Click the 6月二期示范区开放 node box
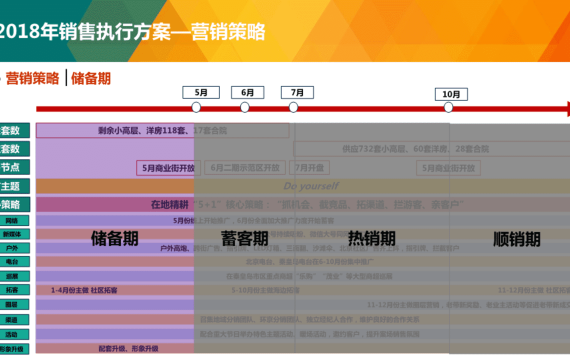This screenshot has height=360, width=570. (245, 168)
